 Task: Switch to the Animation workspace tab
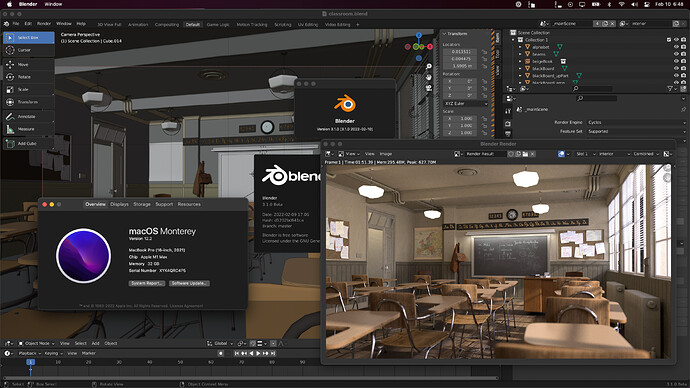(138, 25)
